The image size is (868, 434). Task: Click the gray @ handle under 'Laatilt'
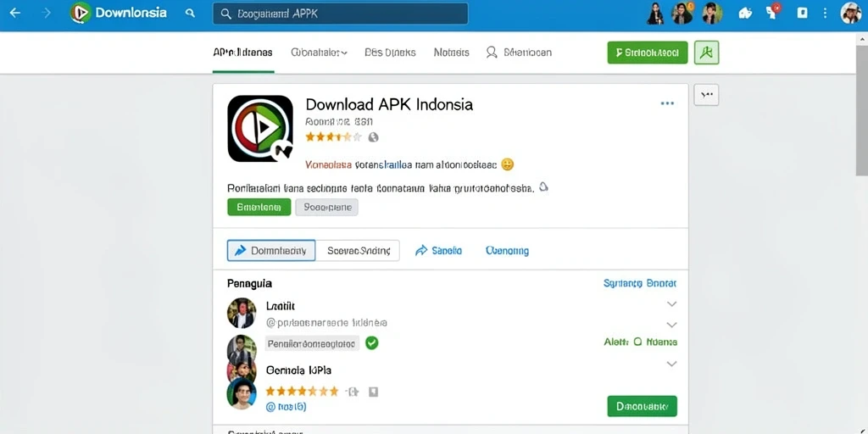pos(326,323)
